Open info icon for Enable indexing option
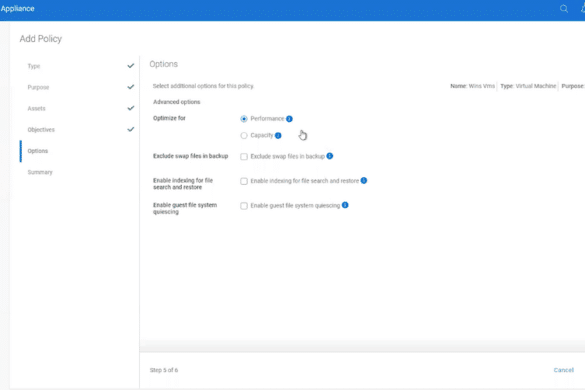 [x=364, y=181]
